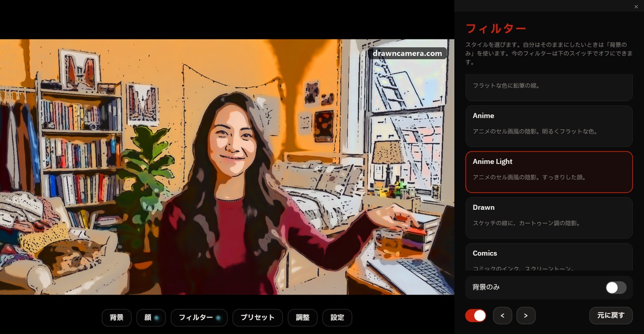Open the 背景 tab

117,317
